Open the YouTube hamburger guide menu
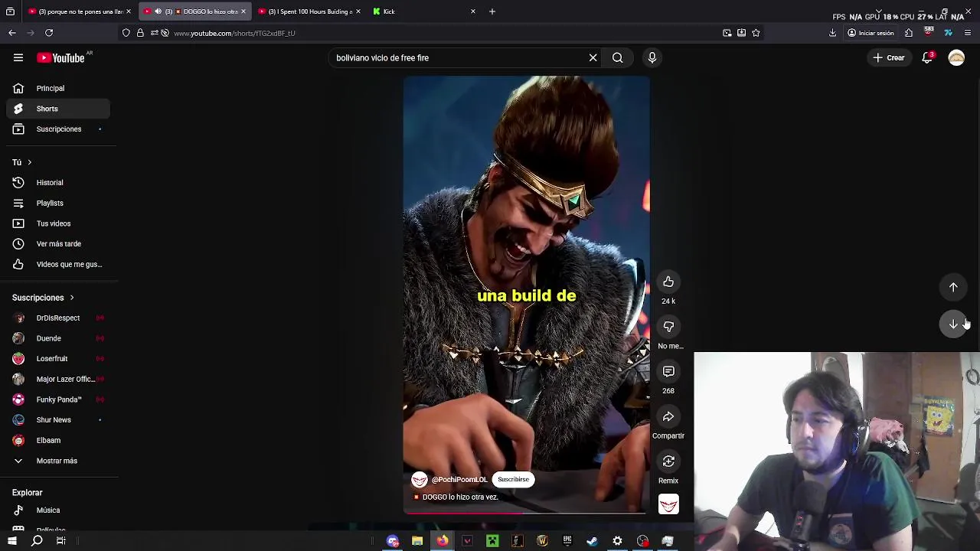Screen dimensions: 980x551 [18, 57]
